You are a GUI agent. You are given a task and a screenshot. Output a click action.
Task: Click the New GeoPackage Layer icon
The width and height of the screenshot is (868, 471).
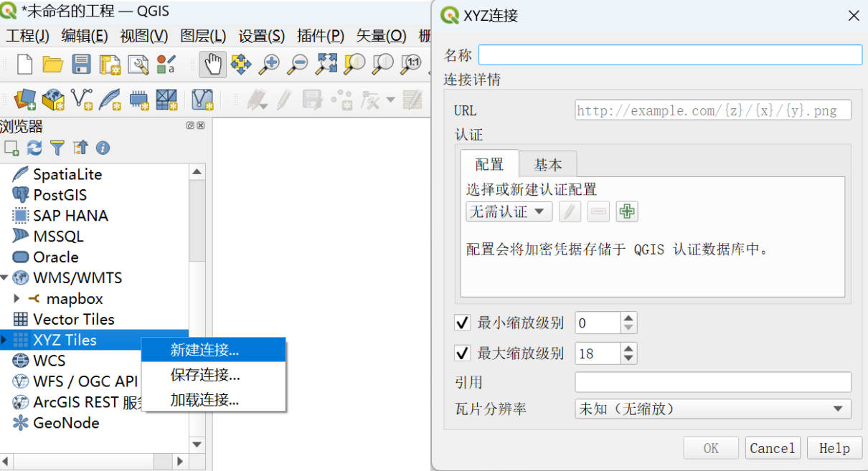(x=53, y=100)
